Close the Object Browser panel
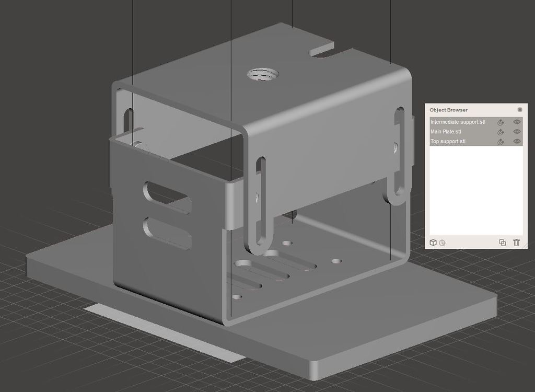The width and height of the screenshot is (535, 392). [x=520, y=110]
